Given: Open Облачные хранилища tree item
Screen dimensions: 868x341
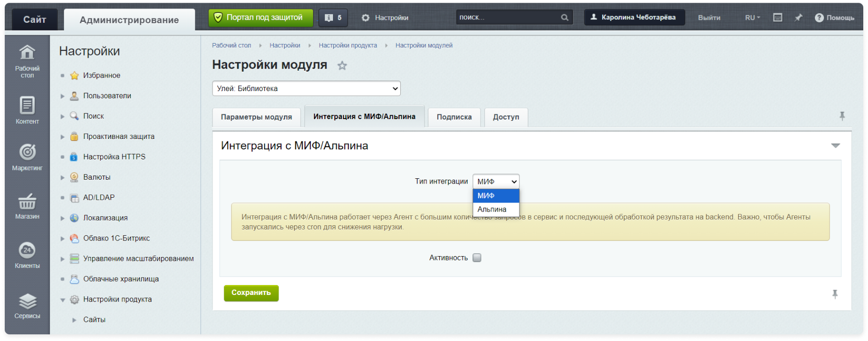Looking at the screenshot, I should (121, 279).
